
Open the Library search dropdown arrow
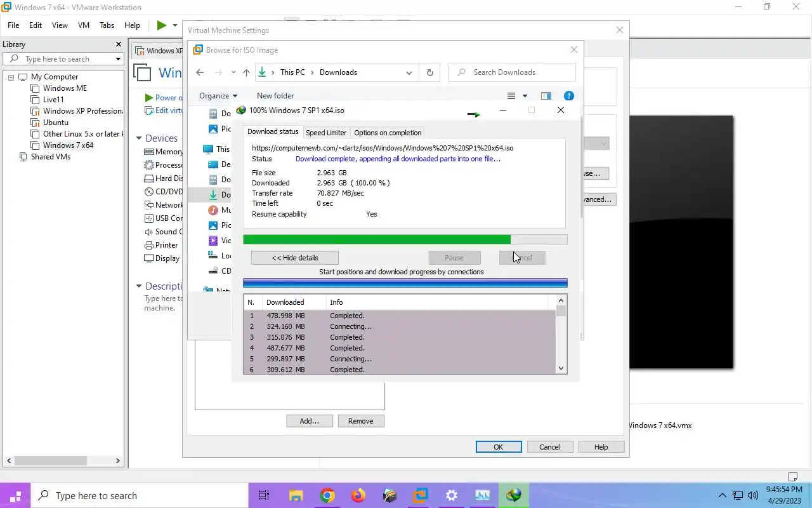(118, 59)
